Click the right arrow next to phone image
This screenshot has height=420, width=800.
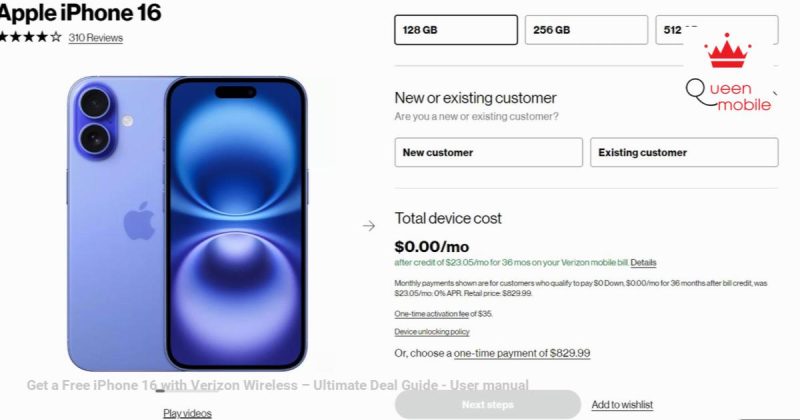tap(369, 226)
